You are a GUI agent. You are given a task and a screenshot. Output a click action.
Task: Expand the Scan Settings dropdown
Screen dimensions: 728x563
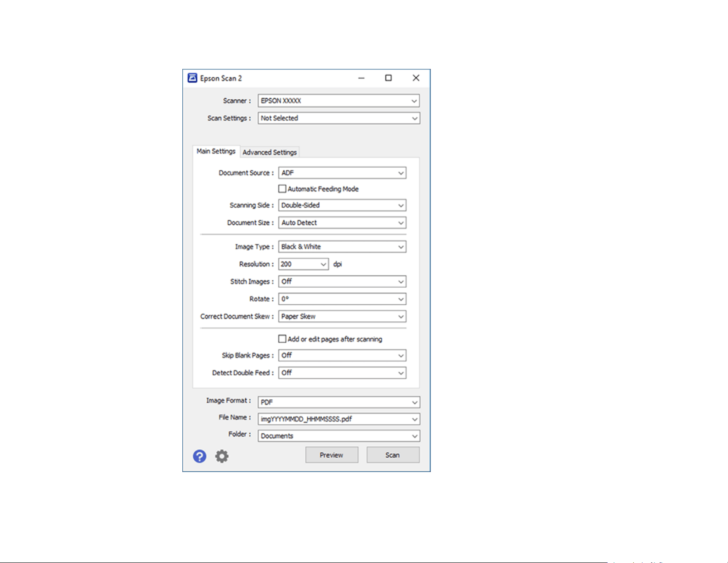point(339,118)
